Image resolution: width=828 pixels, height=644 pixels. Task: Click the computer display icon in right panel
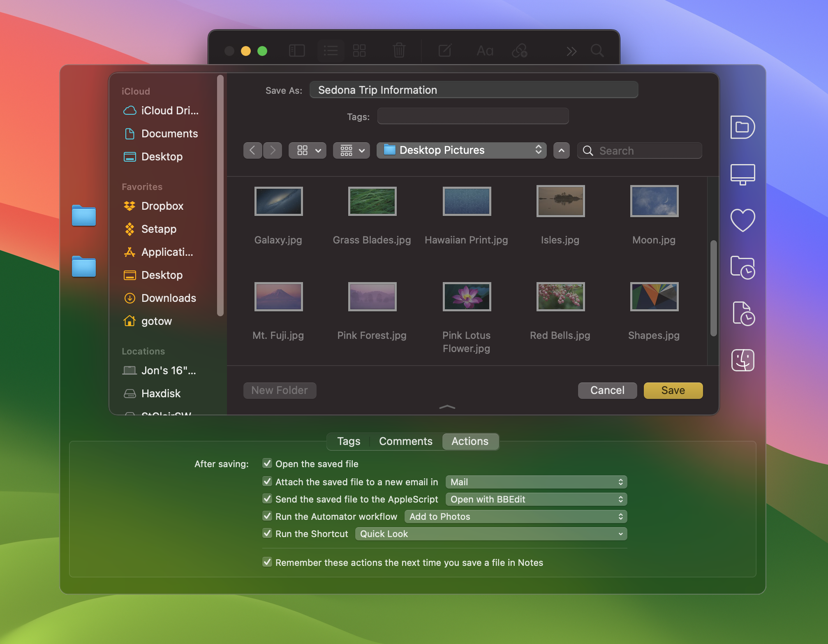pyautogui.click(x=742, y=174)
